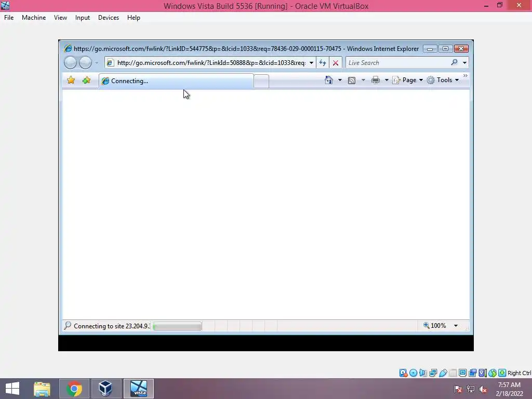Click the Right Ctrl host key label

pos(520,373)
